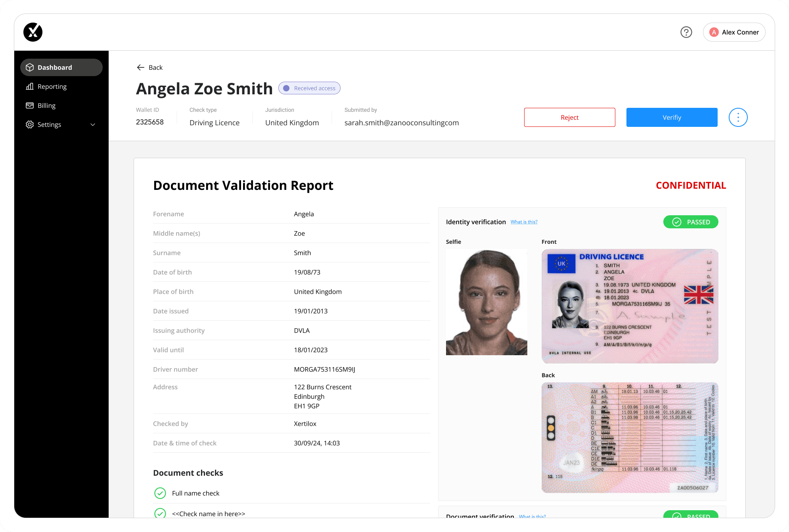Image resolution: width=789 pixels, height=532 pixels.
Task: Click driver number MORGA753116SM9IJ
Action: [325, 369]
